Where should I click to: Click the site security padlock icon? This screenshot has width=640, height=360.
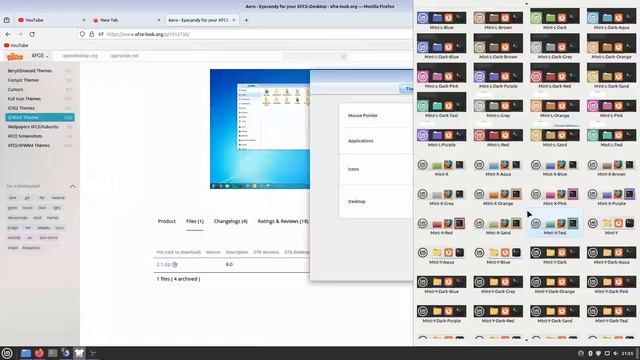point(91,34)
